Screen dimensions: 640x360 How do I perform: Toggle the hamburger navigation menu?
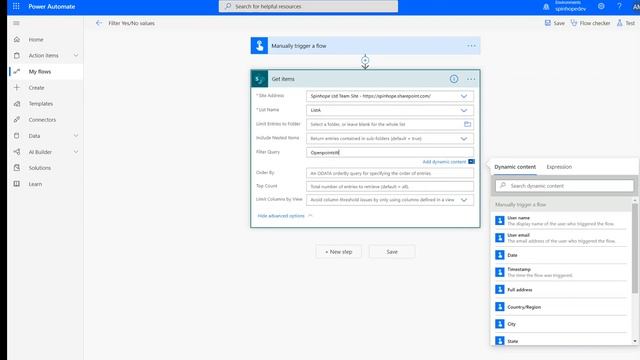pyautogui.click(x=16, y=23)
